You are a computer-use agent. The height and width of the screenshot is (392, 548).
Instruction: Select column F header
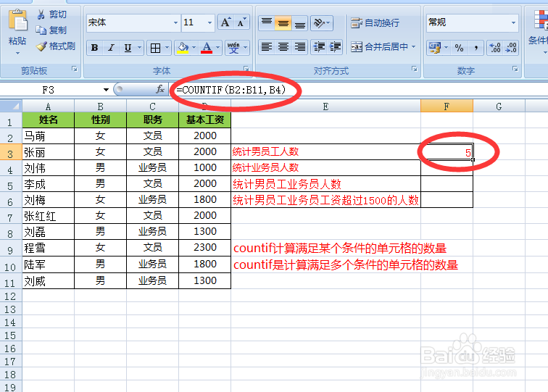[447, 107]
